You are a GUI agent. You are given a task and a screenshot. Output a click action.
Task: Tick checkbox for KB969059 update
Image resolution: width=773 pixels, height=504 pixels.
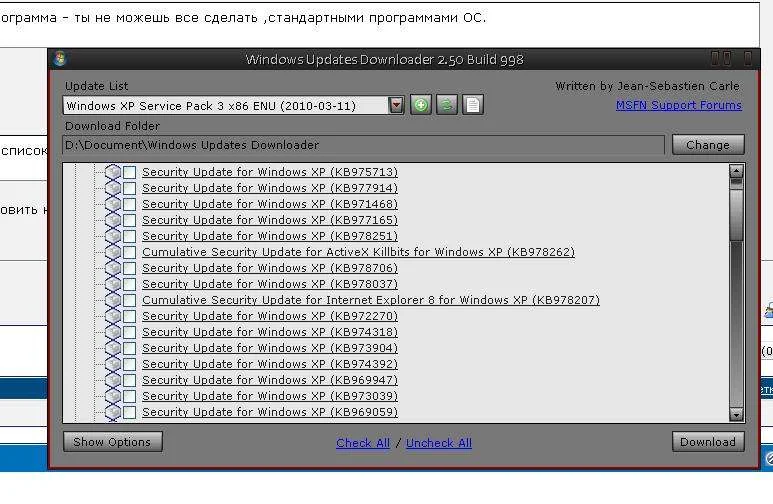click(x=130, y=412)
